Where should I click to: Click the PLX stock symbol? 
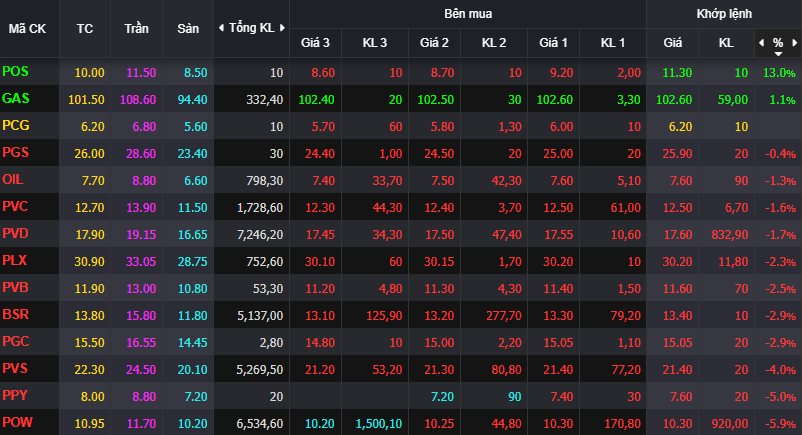(16, 261)
